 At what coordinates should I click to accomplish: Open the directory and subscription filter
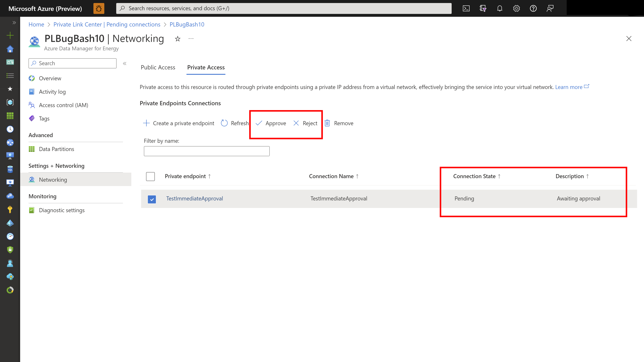(x=483, y=8)
